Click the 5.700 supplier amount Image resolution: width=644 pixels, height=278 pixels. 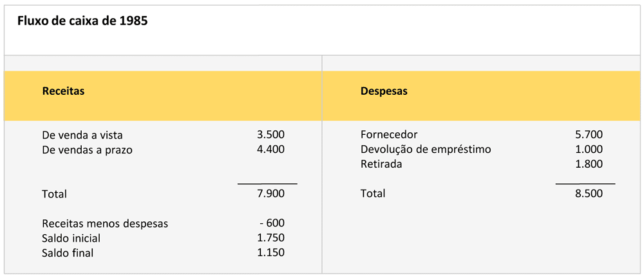(x=589, y=135)
